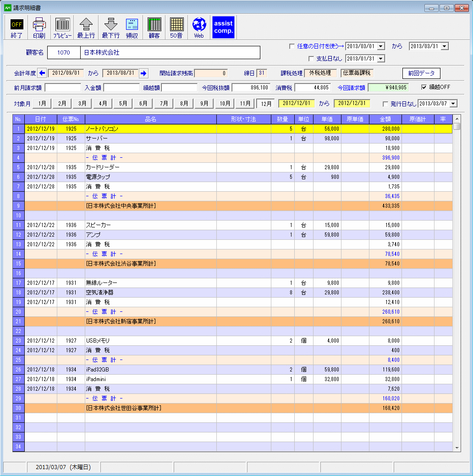Screen dimensions: 473x476
Task: Click the 入金額 input field
Action: pyautogui.click(x=121, y=88)
